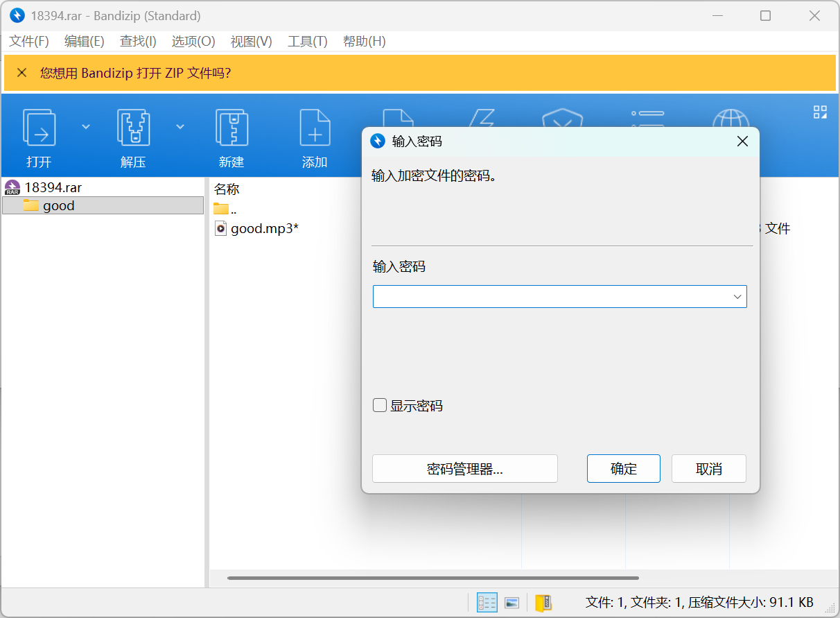The height and width of the screenshot is (618, 840).
Task: Click the New archive (新建) toolbar icon
Action: click(231, 128)
